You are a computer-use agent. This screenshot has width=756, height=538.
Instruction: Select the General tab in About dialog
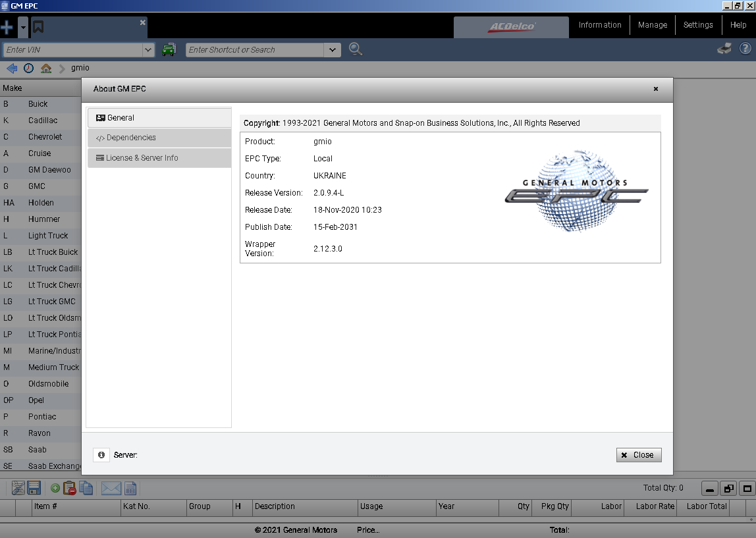pyautogui.click(x=159, y=118)
